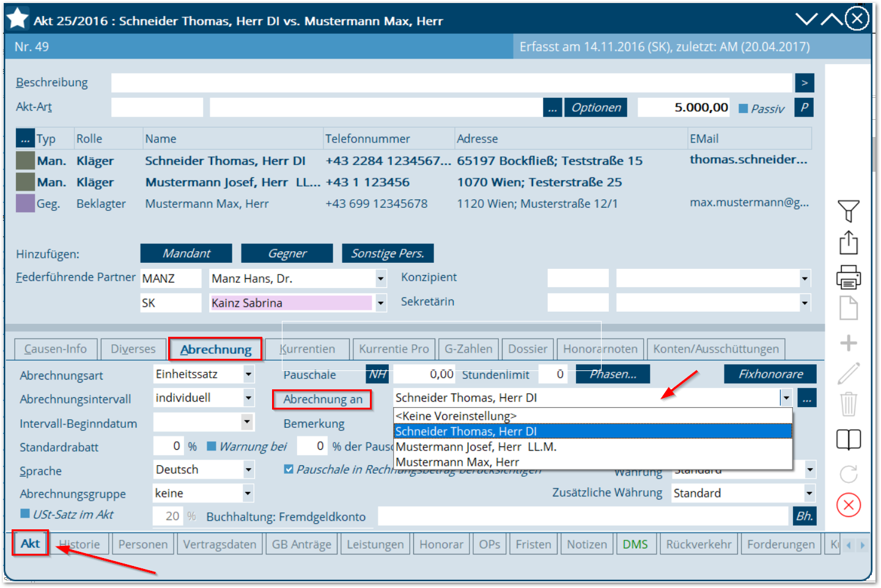Image resolution: width=881 pixels, height=588 pixels.
Task: Click the export share icon
Action: coord(848,243)
